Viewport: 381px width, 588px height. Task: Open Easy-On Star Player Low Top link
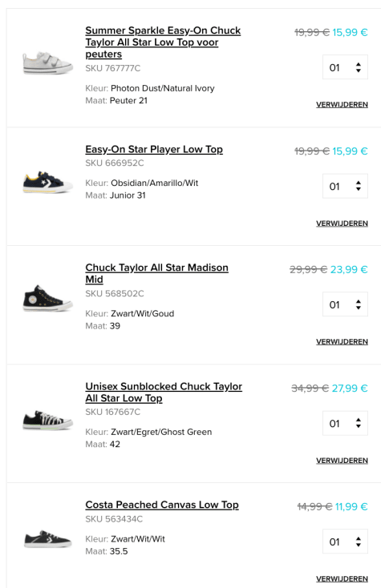point(154,149)
